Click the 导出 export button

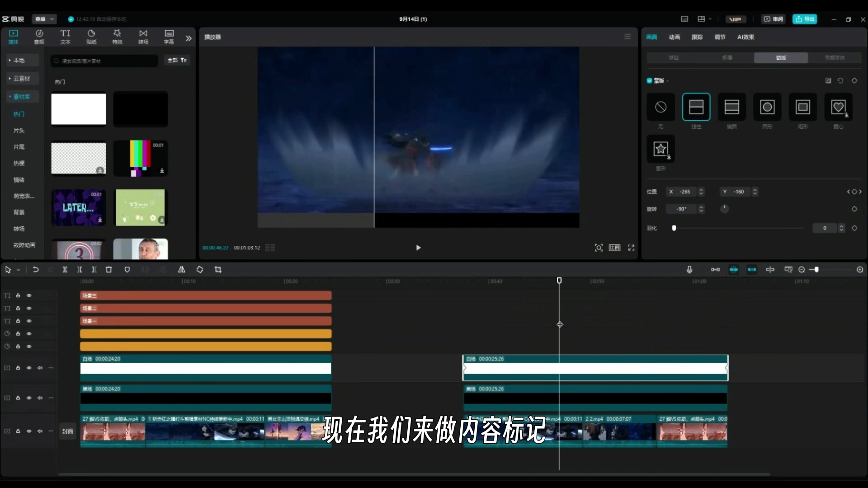click(805, 19)
